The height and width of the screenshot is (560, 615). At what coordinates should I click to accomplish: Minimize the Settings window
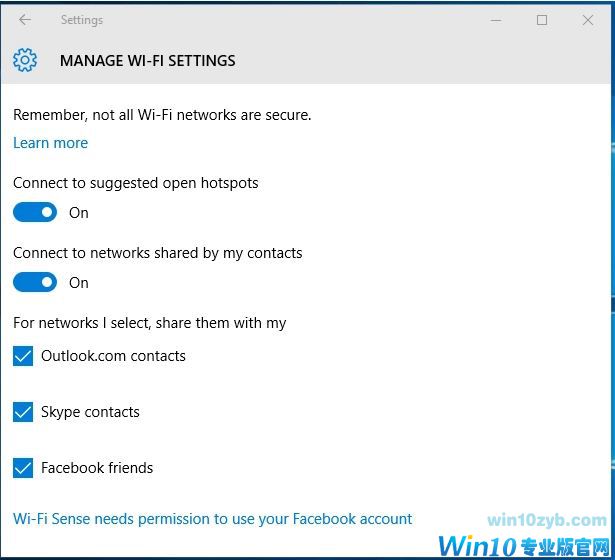(x=496, y=20)
